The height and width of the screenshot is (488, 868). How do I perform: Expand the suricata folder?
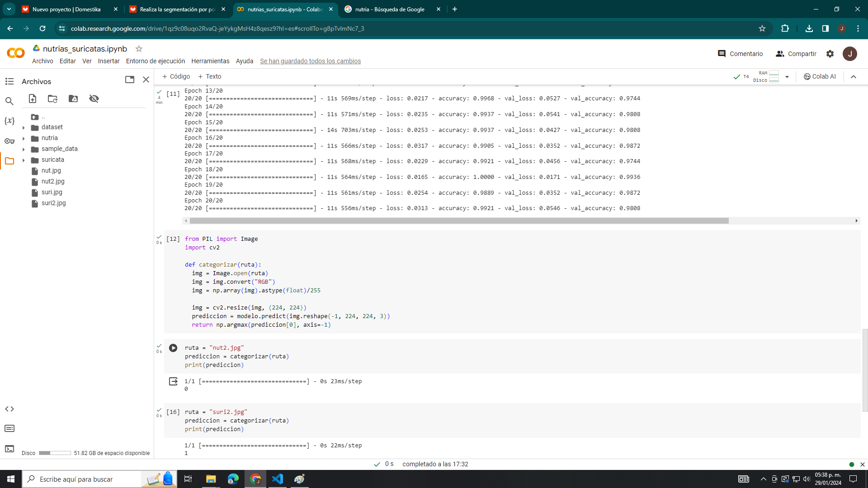point(24,160)
